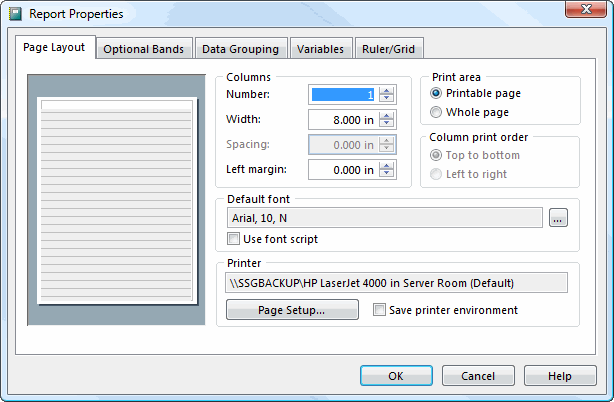This screenshot has width=614, height=402.
Task: Open the Data Grouping tab
Action: 241,49
